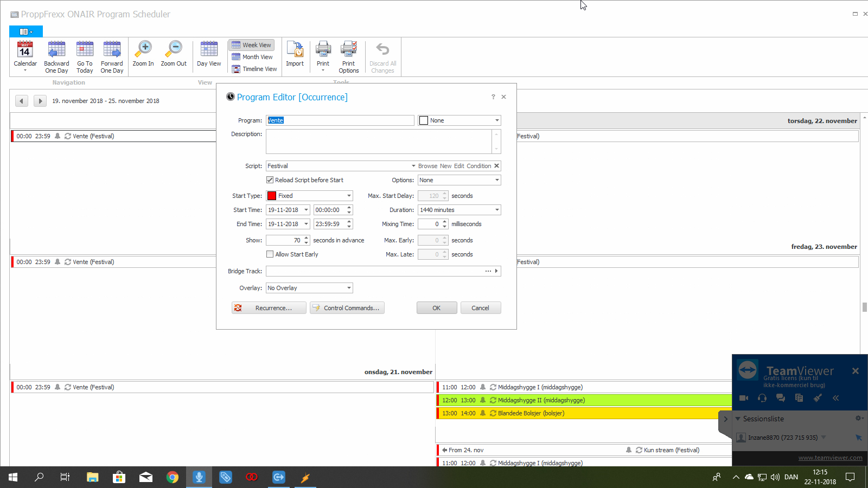The image size is (868, 488).
Task: Zoom In on the schedule
Action: point(143,54)
